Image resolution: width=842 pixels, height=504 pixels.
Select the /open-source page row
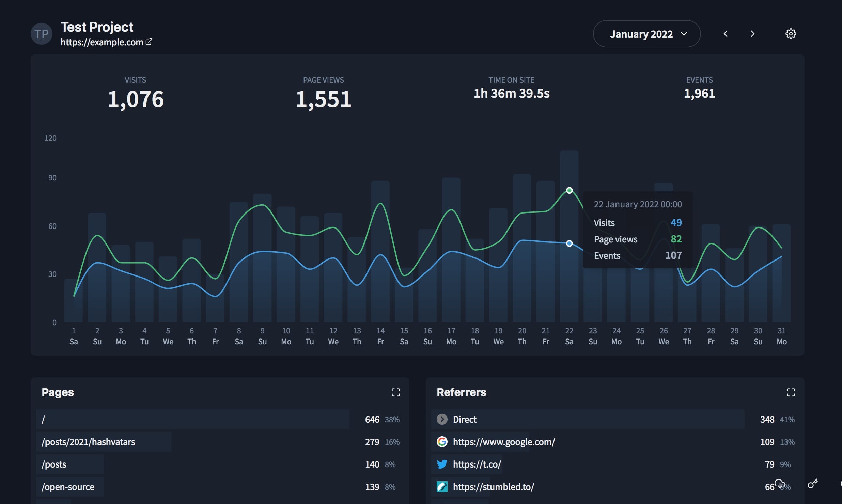point(68,487)
